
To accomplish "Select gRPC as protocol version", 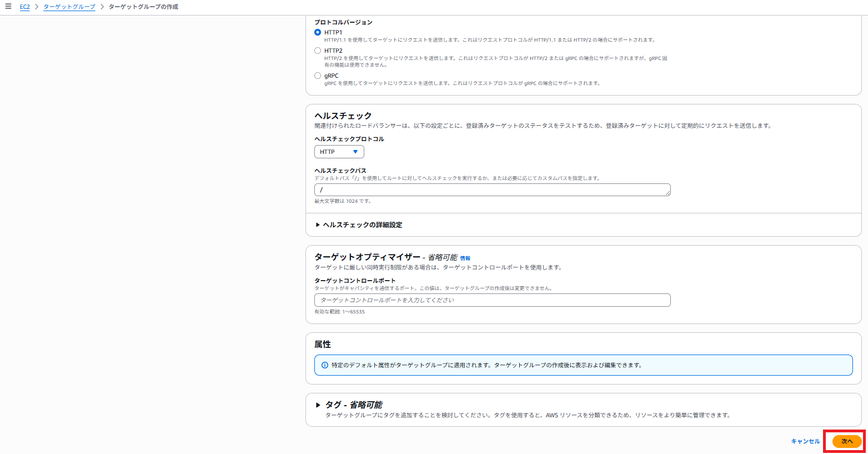I will pos(318,76).
